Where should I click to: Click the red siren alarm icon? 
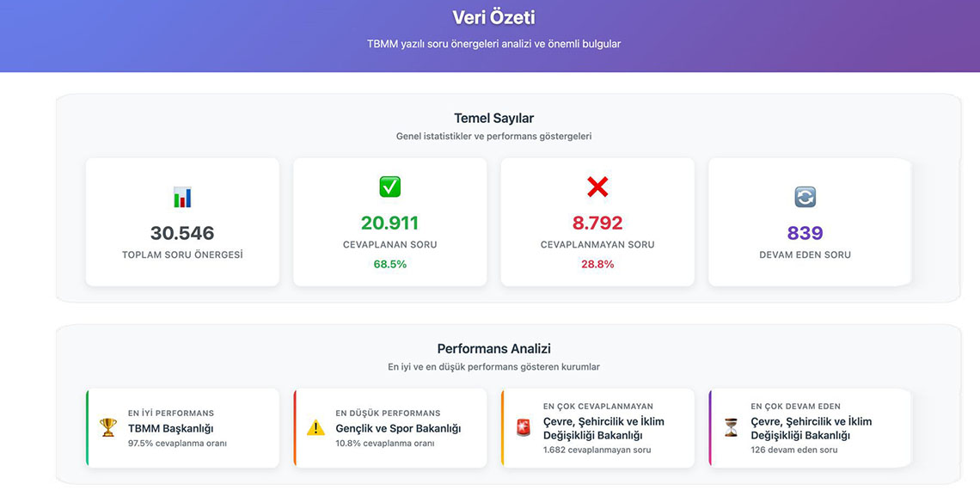tap(524, 427)
